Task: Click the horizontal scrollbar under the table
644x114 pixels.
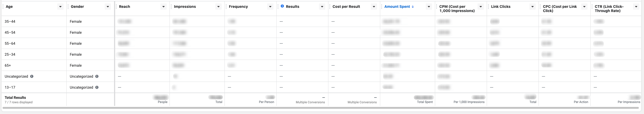Action: pos(321,107)
